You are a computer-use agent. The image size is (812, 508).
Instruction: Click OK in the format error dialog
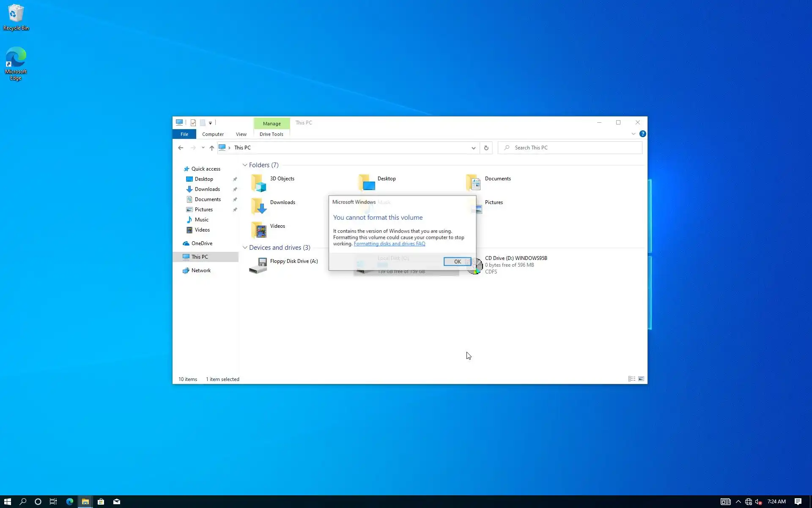457,262
